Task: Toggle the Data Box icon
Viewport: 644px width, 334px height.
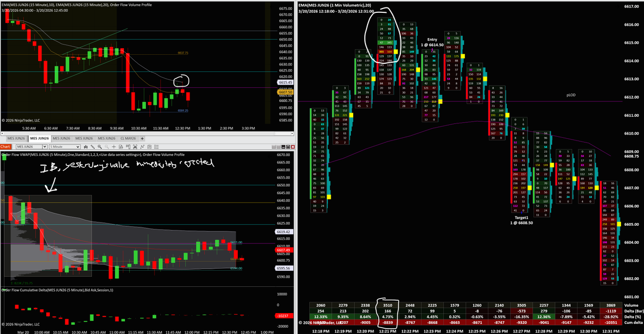Action: pos(121,146)
